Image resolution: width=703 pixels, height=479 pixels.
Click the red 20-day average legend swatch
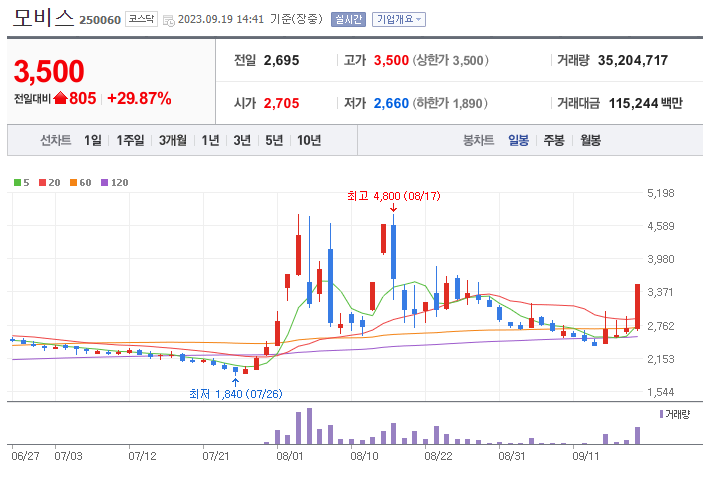[x=43, y=183]
